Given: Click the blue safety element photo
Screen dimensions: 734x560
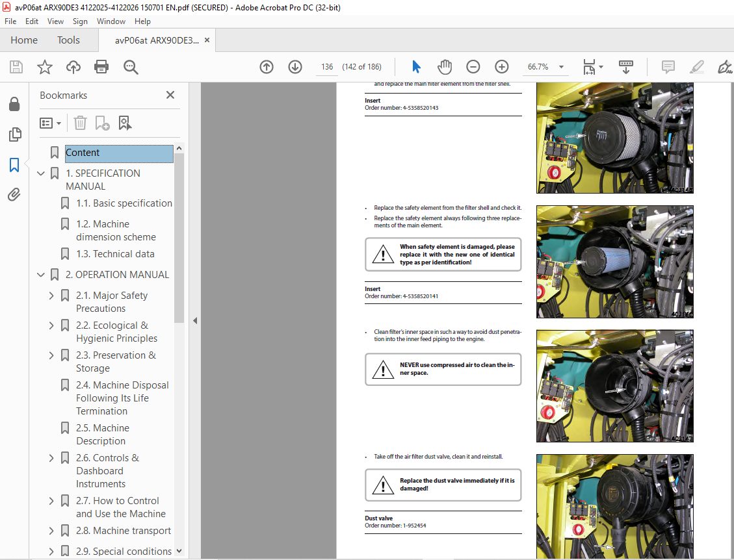Looking at the screenshot, I should pyautogui.click(x=614, y=262).
